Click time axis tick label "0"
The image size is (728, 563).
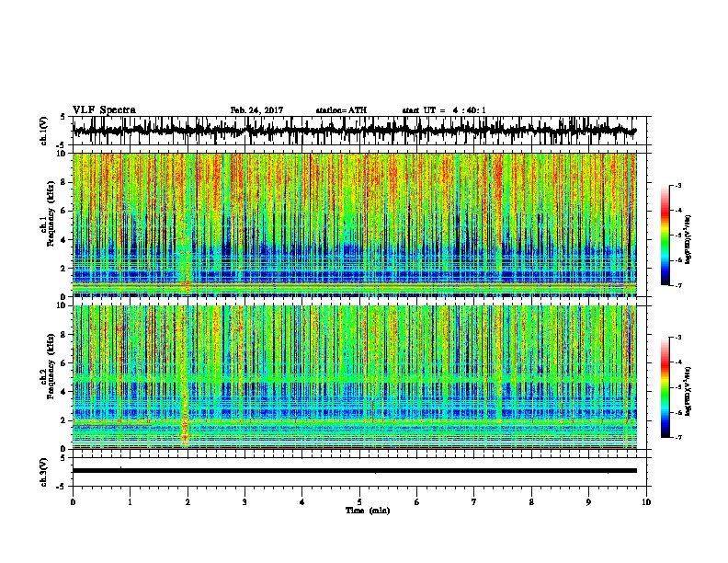[73, 502]
